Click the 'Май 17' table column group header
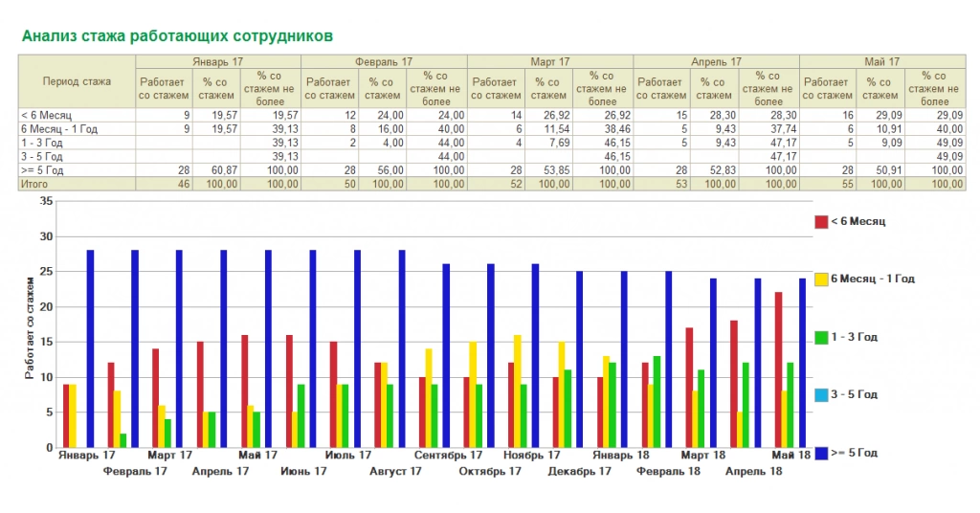Image resolution: width=980 pixels, height=513 pixels. click(x=881, y=61)
